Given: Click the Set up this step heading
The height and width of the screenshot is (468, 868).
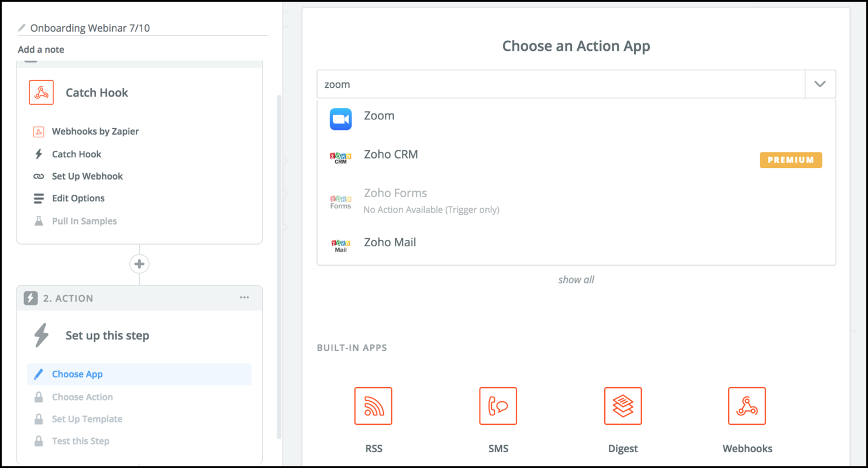Looking at the screenshot, I should pyautogui.click(x=107, y=336).
